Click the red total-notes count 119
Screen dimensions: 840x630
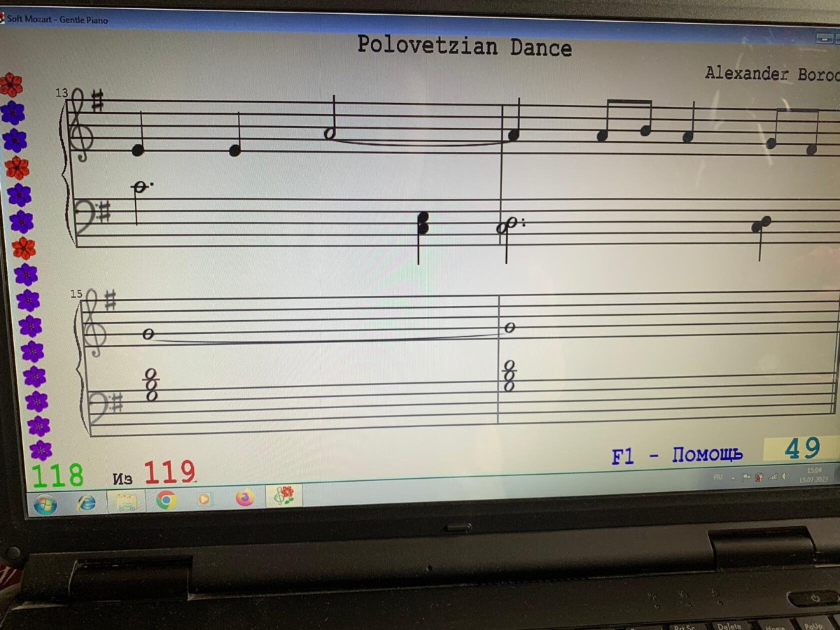click(170, 472)
